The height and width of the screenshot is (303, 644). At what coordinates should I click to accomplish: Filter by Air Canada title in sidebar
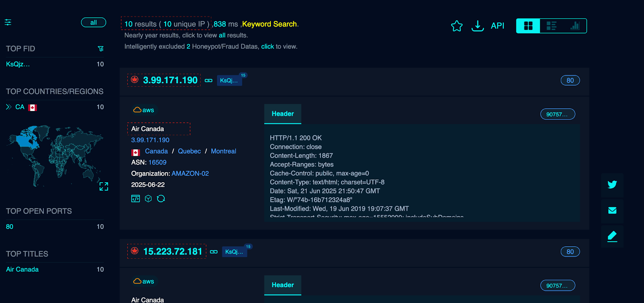22,269
